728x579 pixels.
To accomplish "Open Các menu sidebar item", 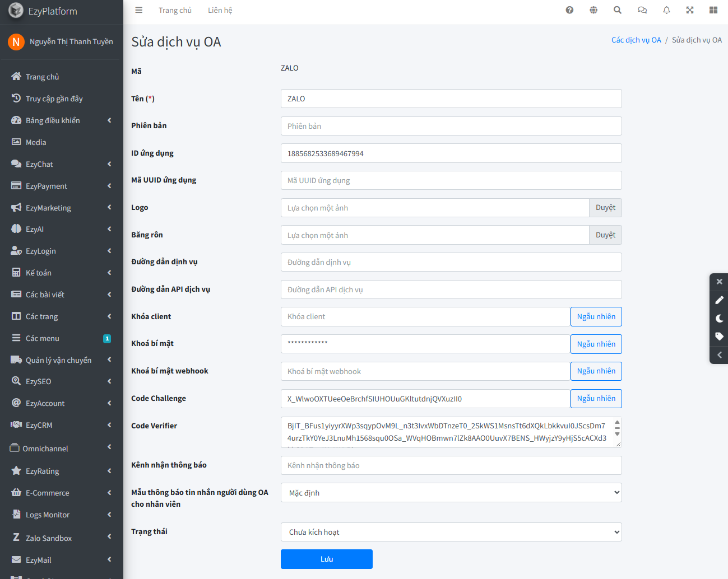I will click(62, 338).
